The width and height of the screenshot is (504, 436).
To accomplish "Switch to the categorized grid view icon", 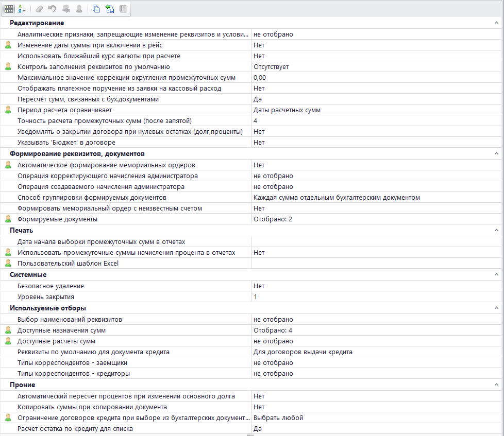I will [x=9, y=9].
